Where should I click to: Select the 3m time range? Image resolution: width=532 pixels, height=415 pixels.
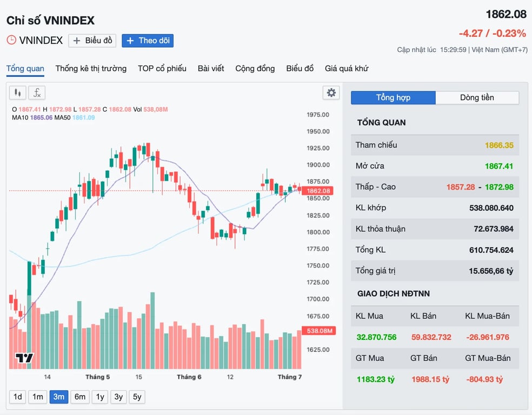point(59,397)
